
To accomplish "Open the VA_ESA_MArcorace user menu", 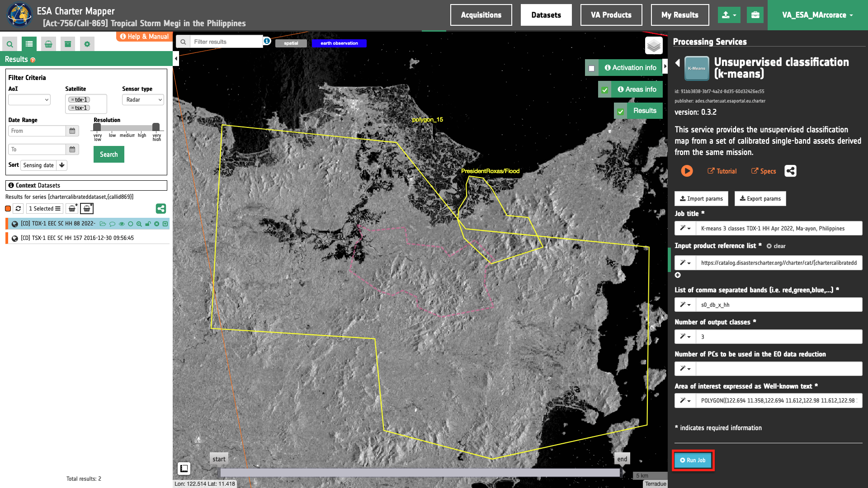I will tap(818, 15).
